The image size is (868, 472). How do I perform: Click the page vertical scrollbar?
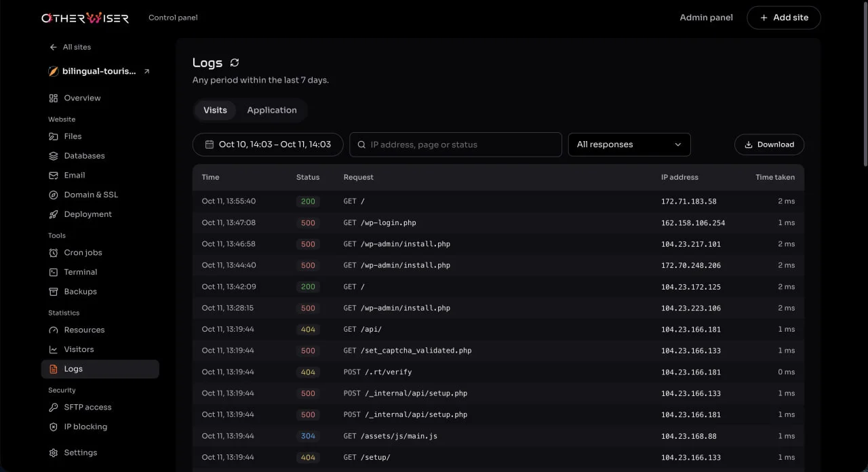pos(865,85)
